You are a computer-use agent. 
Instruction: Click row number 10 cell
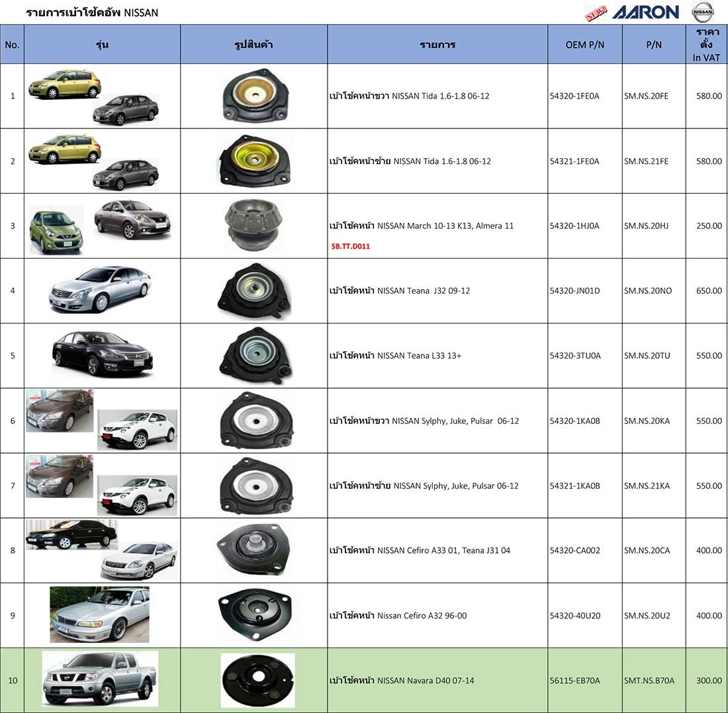[x=12, y=681]
